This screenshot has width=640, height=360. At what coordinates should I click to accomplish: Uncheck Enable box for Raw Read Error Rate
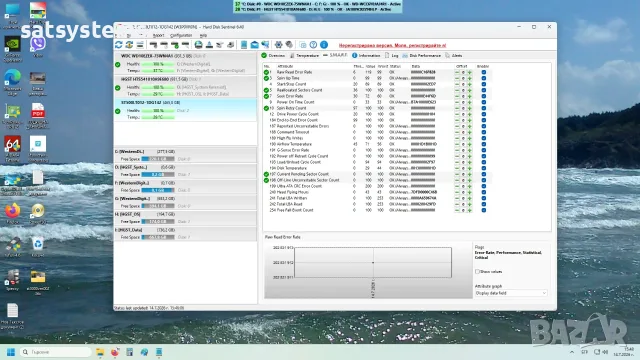click(x=484, y=72)
